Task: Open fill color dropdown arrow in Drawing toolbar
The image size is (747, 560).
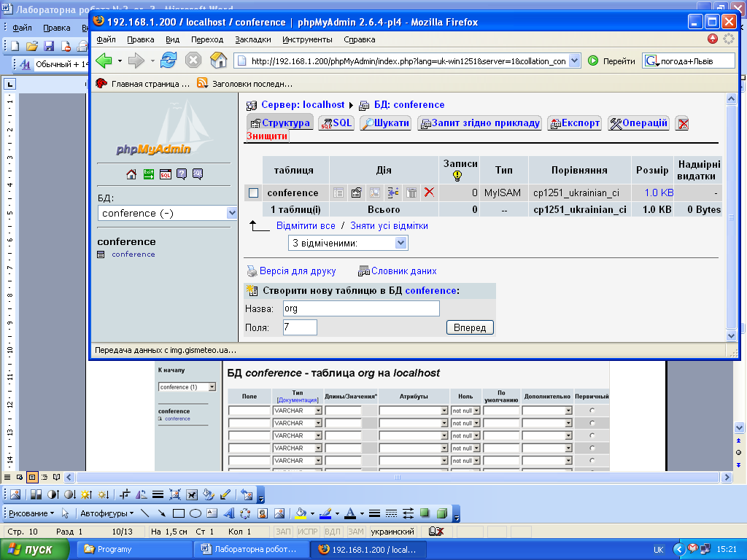Action: pyautogui.click(x=312, y=514)
